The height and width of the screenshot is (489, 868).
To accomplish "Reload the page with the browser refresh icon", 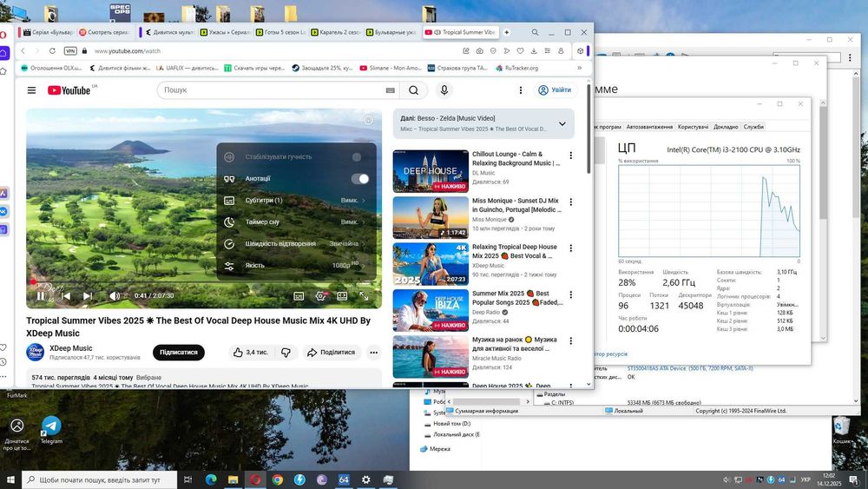I will (52, 51).
